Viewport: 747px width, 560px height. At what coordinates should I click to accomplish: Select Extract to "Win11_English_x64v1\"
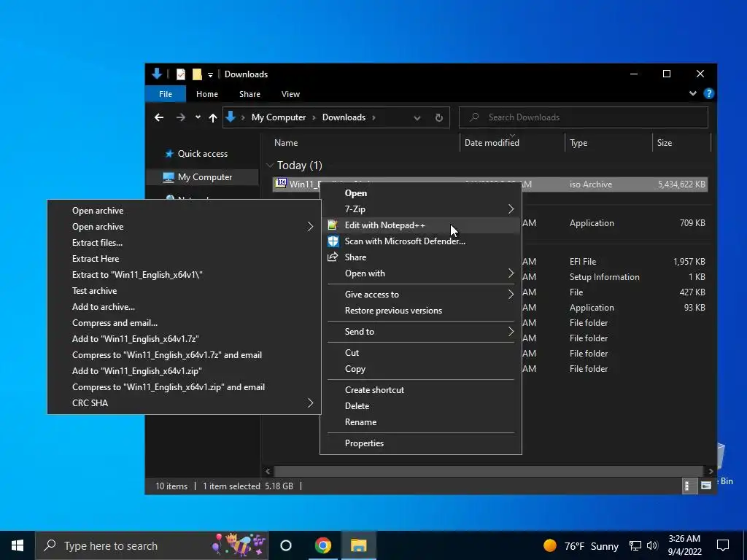coord(184,275)
